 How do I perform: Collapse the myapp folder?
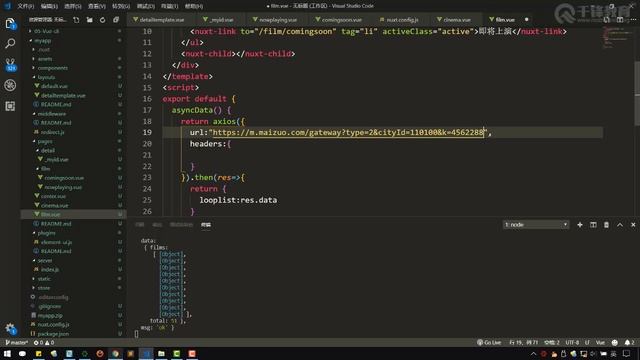(42, 40)
